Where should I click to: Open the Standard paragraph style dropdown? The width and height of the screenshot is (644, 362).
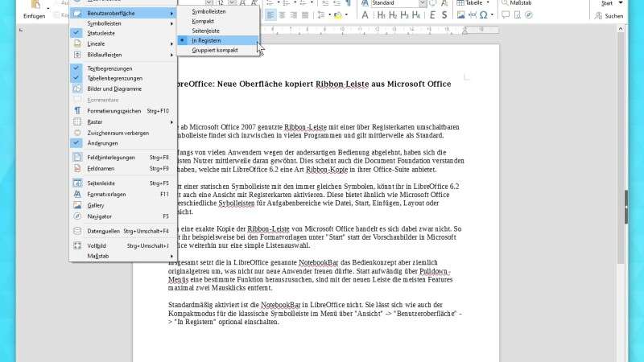pos(423,3)
